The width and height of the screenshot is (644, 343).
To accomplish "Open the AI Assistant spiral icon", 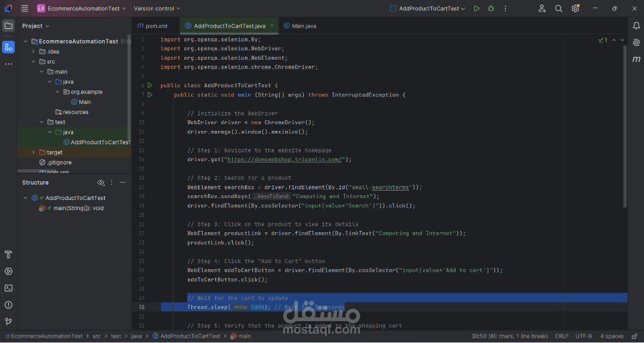I will [636, 42].
